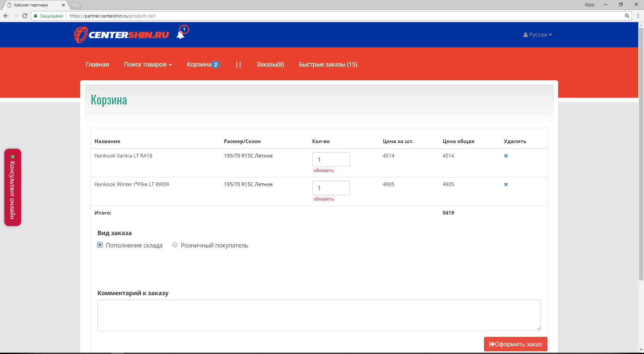644x354 pixels.
Task: Go to Заказы(8) page
Action: coord(270,64)
